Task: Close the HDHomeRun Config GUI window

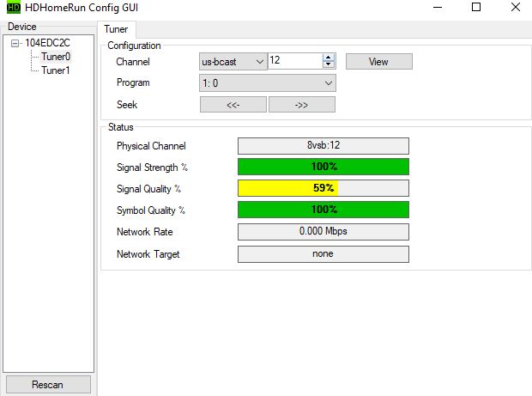Action: tap(516, 7)
